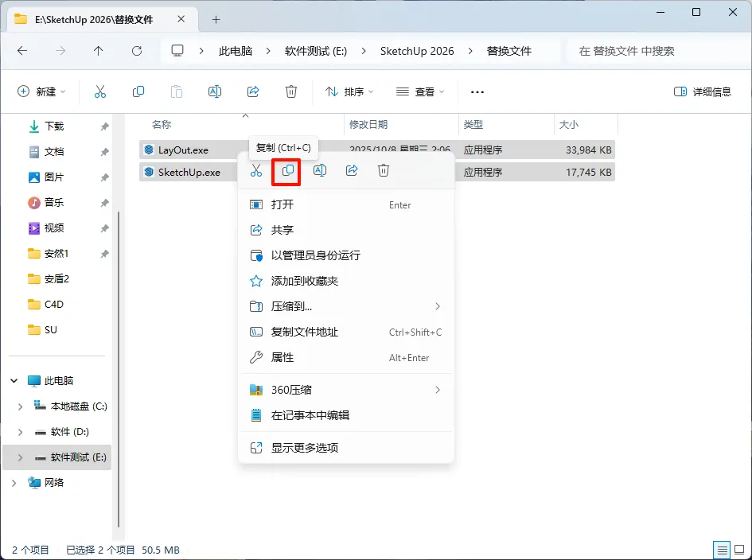The image size is (752, 560).
Task: Expand the 软件测试 (E:) node
Action: (x=20, y=457)
